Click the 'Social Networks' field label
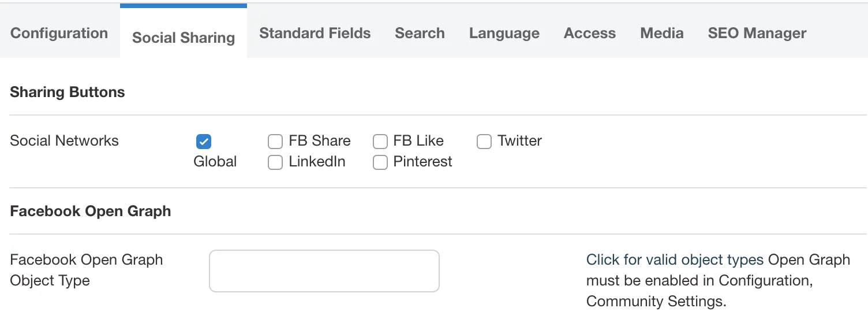 point(64,140)
